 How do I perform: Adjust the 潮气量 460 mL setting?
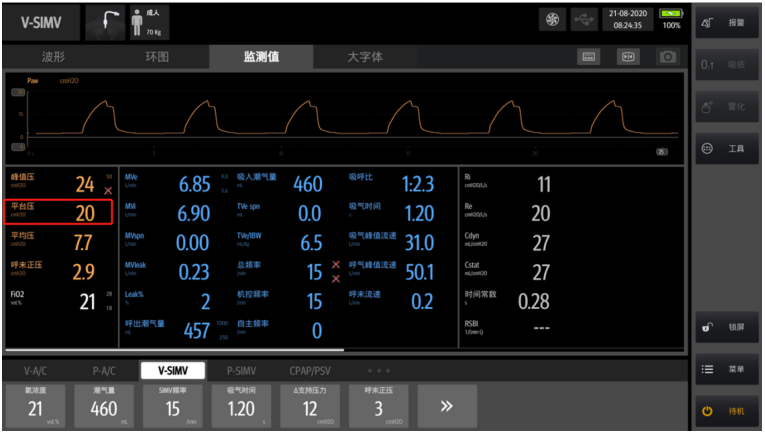[x=104, y=406]
